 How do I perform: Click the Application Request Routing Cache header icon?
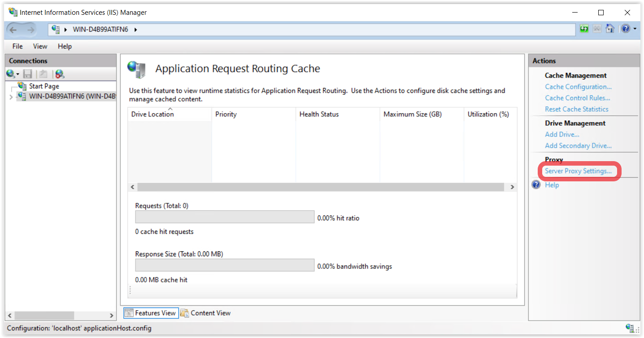[136, 69]
